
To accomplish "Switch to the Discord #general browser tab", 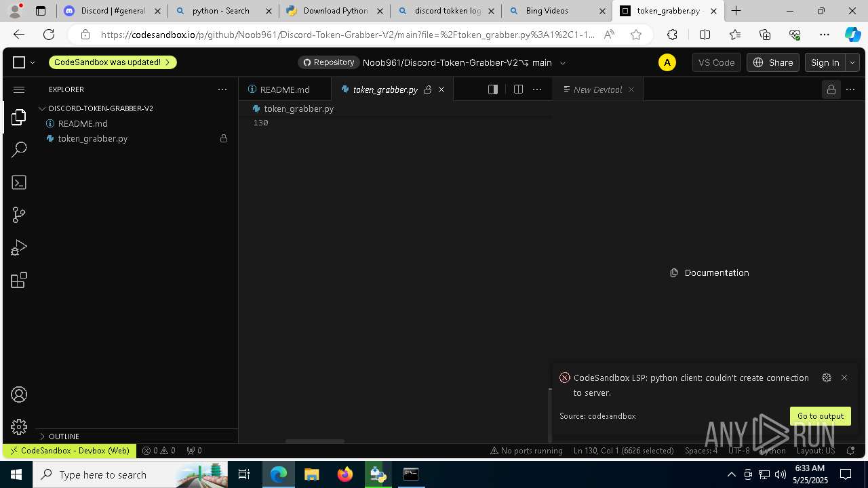I will (112, 11).
